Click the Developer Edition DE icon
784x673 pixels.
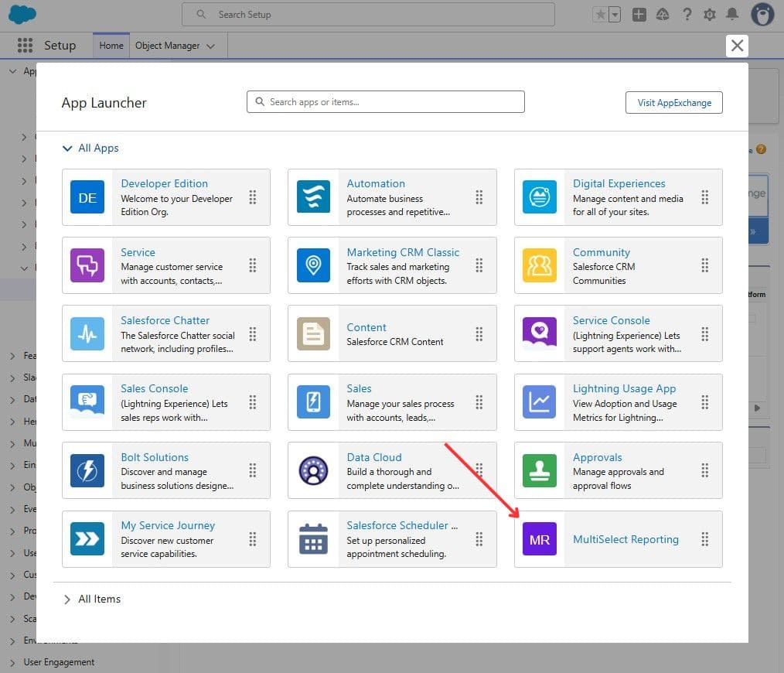(x=87, y=197)
